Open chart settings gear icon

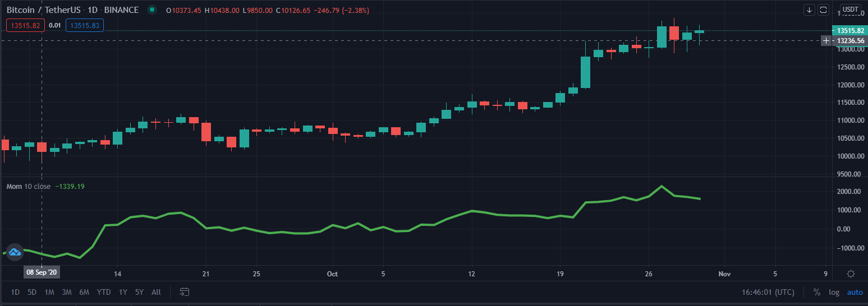(x=851, y=273)
